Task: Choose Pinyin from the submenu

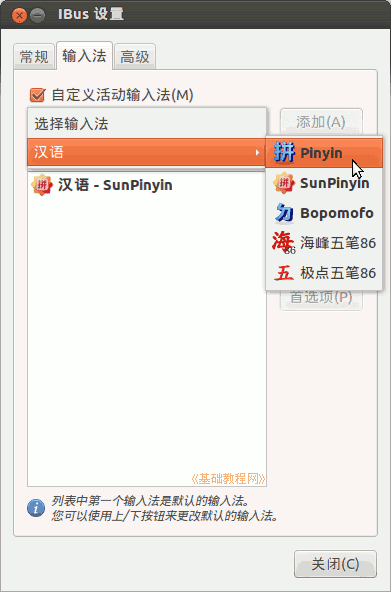Action: (x=324, y=153)
